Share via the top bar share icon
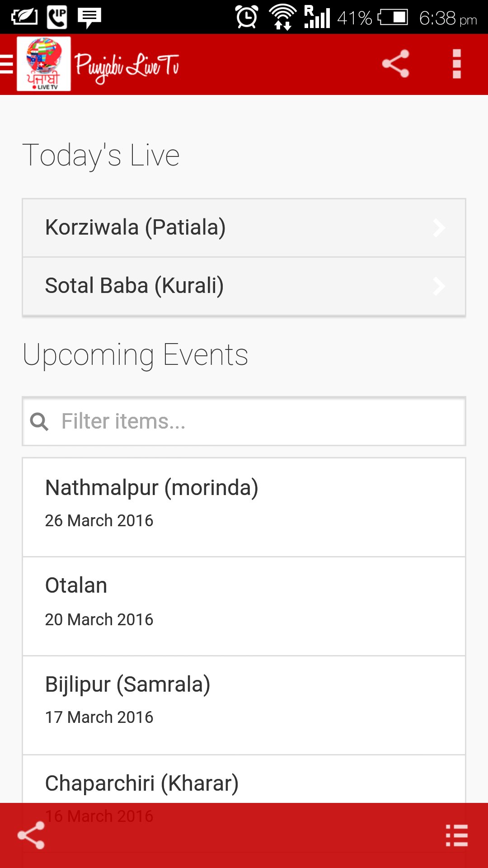 click(395, 64)
